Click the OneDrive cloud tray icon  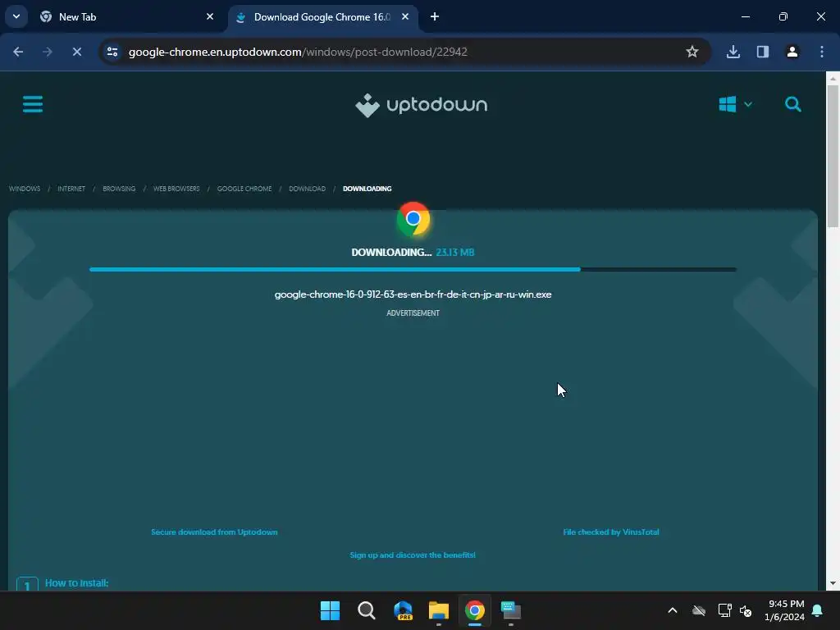699,610
